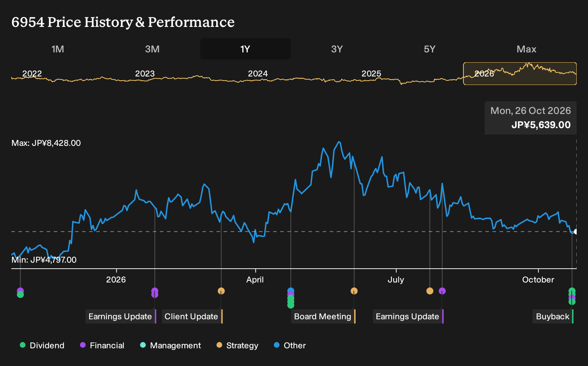Click the Mon, 26 Oct 2026 date
588x366 pixels.
pyautogui.click(x=531, y=111)
